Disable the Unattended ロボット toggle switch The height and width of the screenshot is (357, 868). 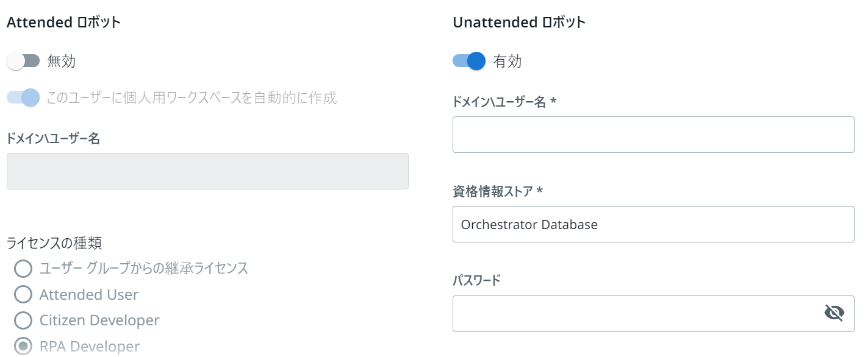click(469, 61)
